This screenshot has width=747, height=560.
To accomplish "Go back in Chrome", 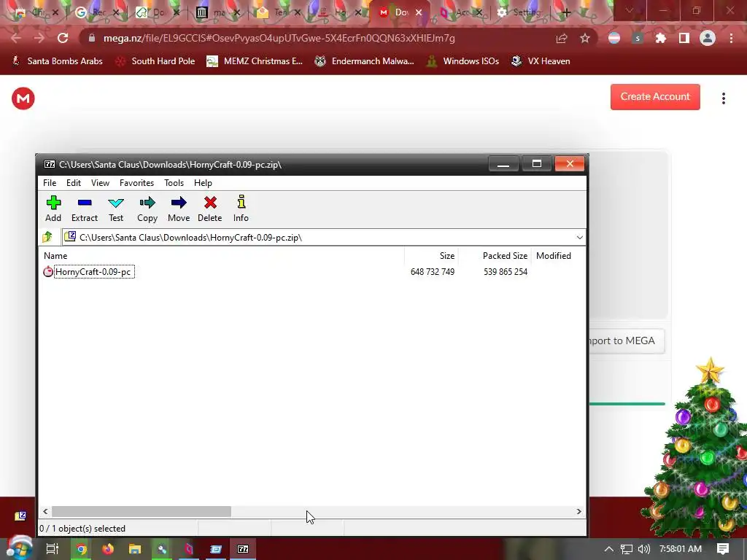I will [16, 38].
